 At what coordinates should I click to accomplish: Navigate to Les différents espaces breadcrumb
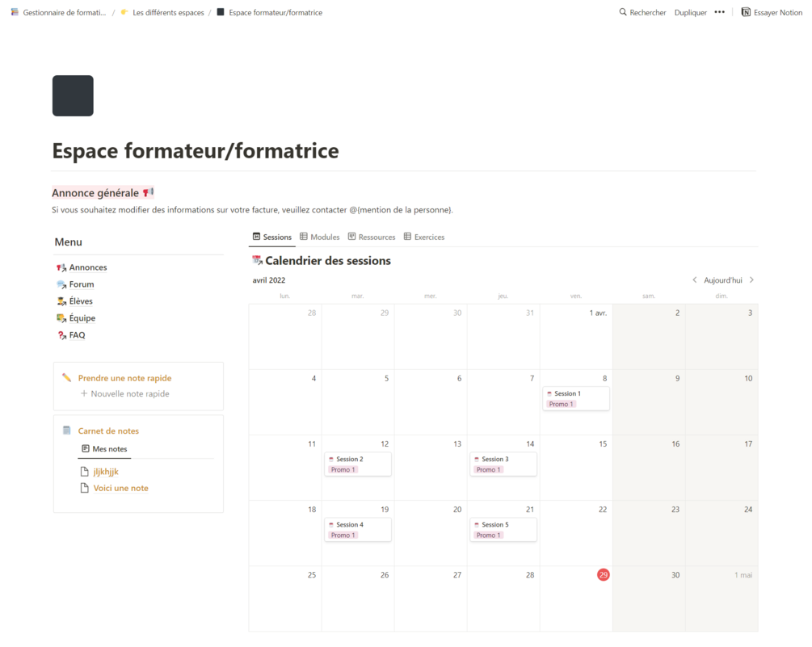click(x=167, y=12)
